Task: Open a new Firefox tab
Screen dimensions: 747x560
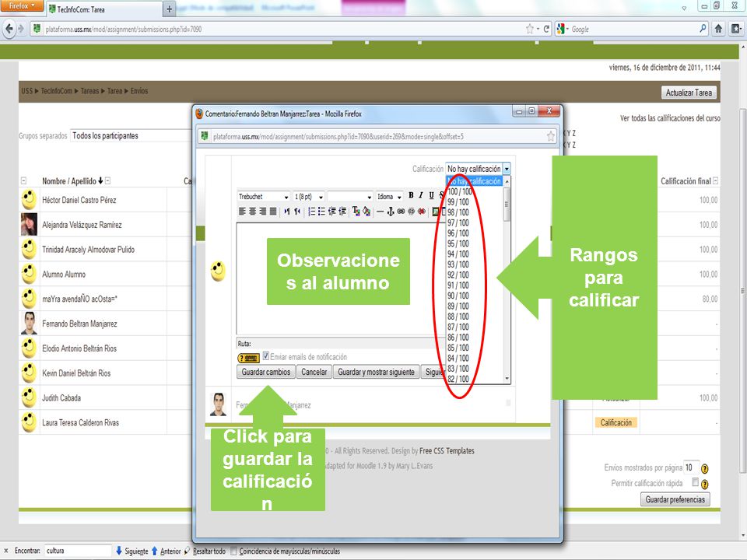Action: [169, 9]
